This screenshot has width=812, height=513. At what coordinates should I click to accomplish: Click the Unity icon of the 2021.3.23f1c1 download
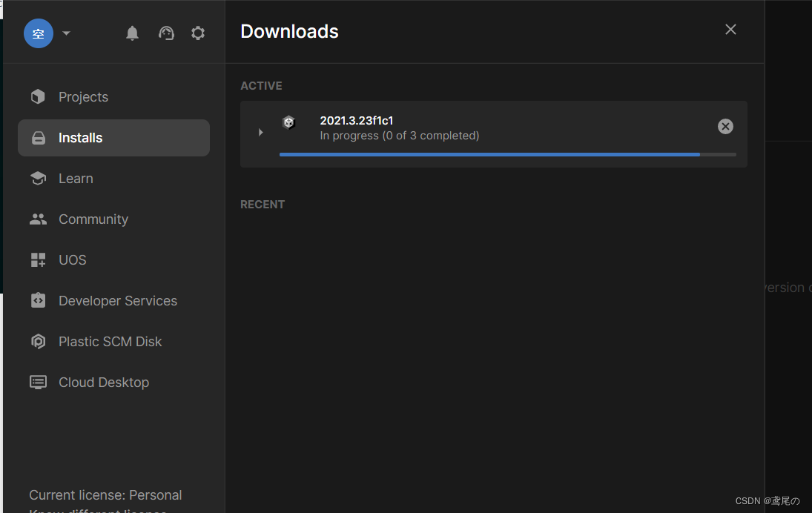(289, 122)
